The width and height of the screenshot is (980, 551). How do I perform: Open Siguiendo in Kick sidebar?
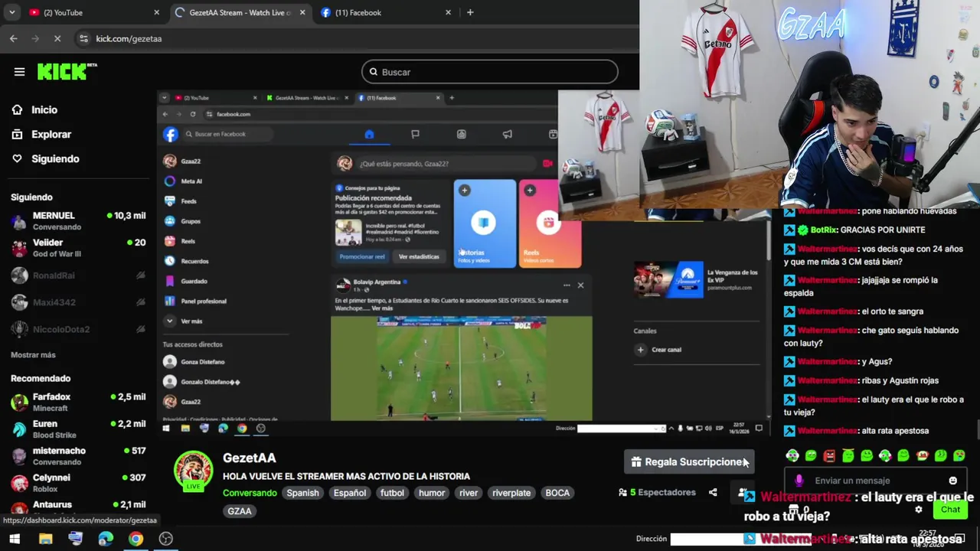click(x=45, y=158)
